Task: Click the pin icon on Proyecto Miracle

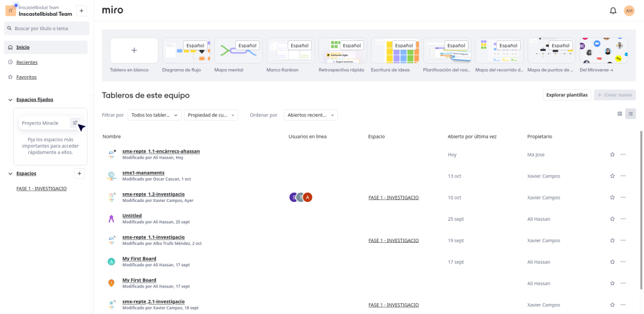Action: click(75, 123)
